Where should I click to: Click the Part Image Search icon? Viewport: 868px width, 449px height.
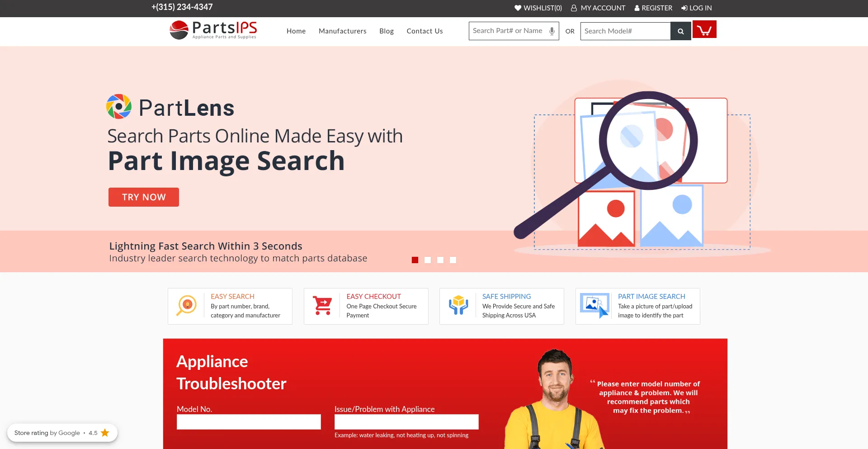(x=594, y=306)
